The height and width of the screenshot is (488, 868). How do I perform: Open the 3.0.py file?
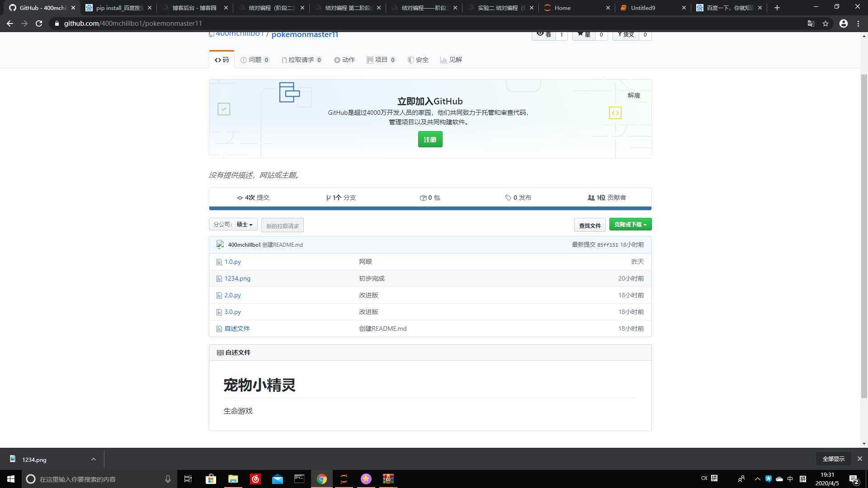pyautogui.click(x=233, y=312)
